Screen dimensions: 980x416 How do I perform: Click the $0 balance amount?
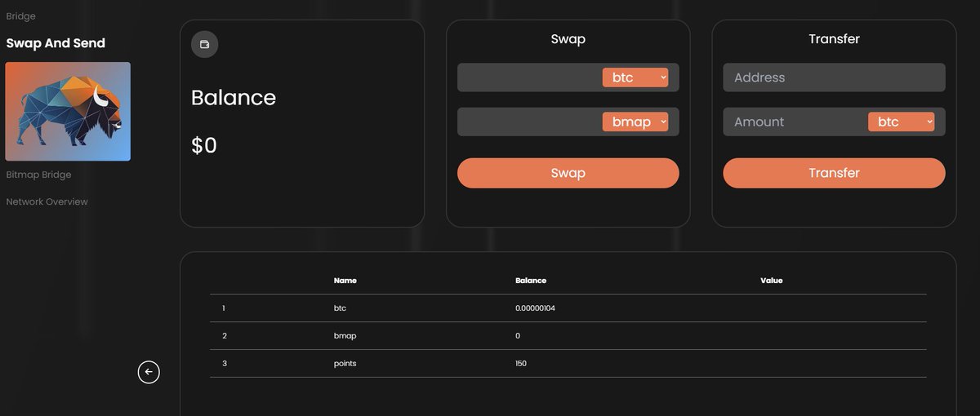(x=204, y=146)
